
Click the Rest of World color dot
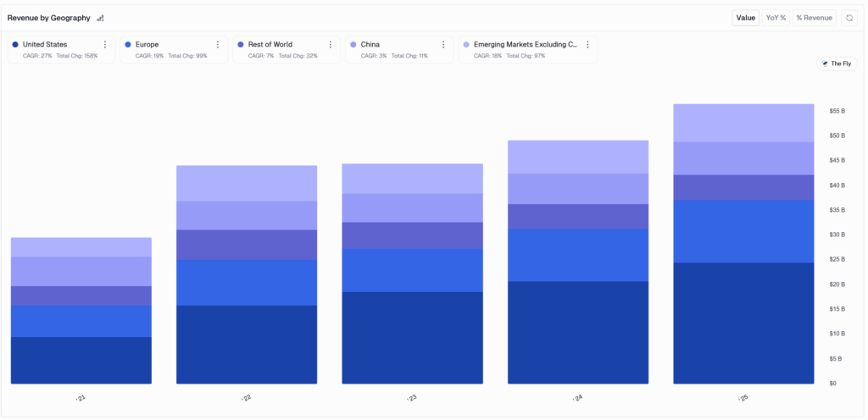pos(241,44)
